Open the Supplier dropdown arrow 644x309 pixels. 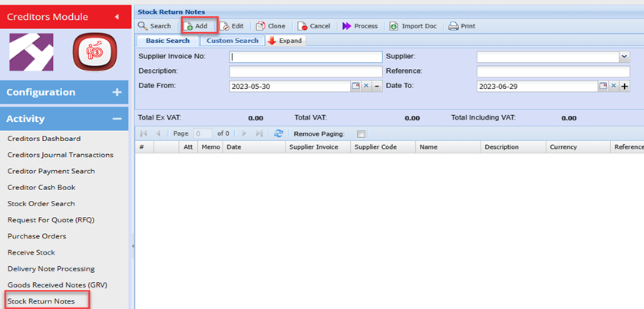624,57
